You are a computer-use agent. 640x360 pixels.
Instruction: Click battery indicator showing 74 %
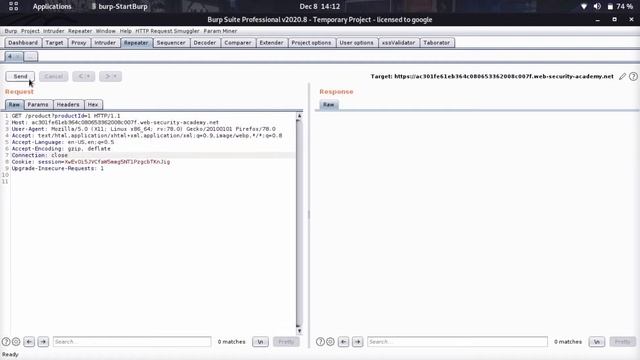620,7
